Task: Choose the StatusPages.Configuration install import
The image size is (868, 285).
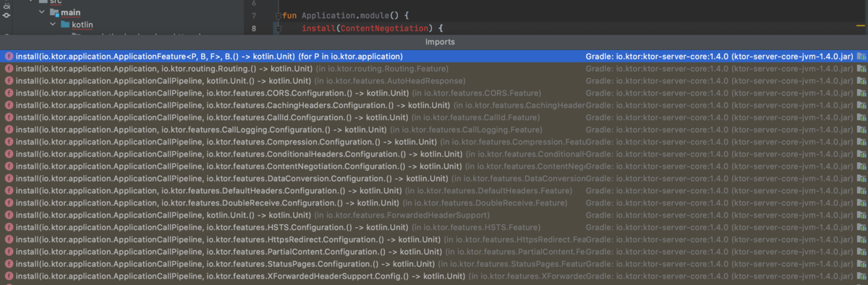Action: [434, 264]
